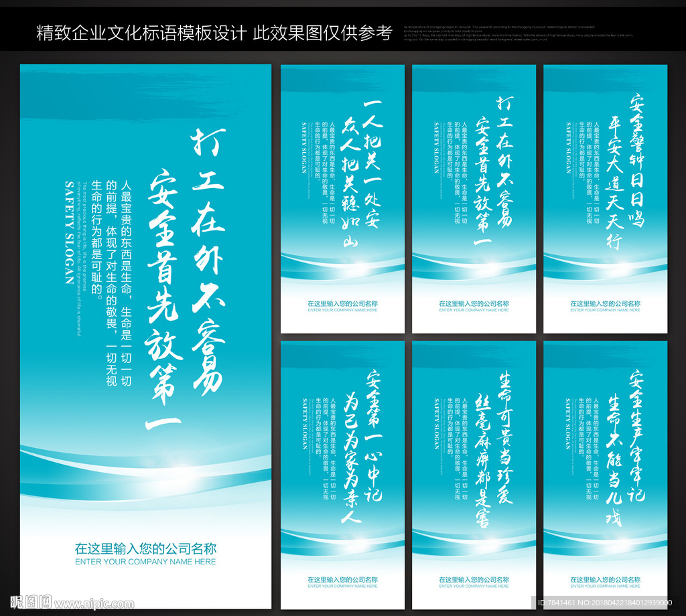
Task: Click company name placeholder on small 打工在外 poster
Action: pyautogui.click(x=474, y=303)
